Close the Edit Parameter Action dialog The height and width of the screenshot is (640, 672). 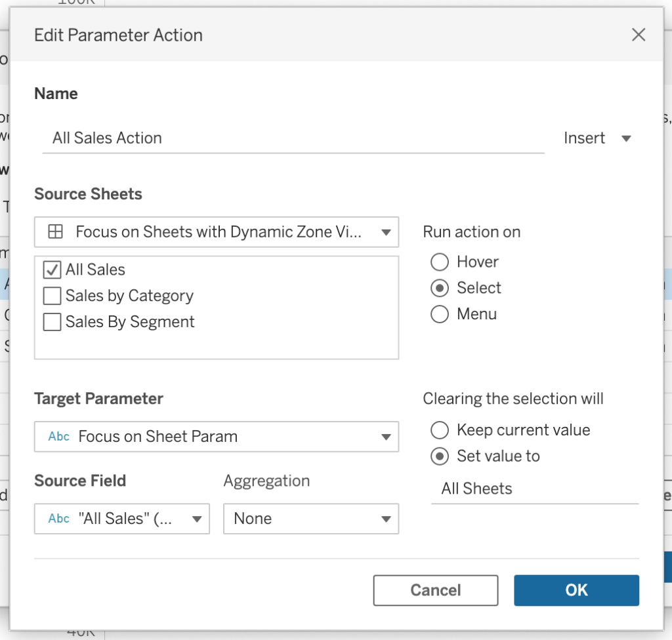(638, 35)
